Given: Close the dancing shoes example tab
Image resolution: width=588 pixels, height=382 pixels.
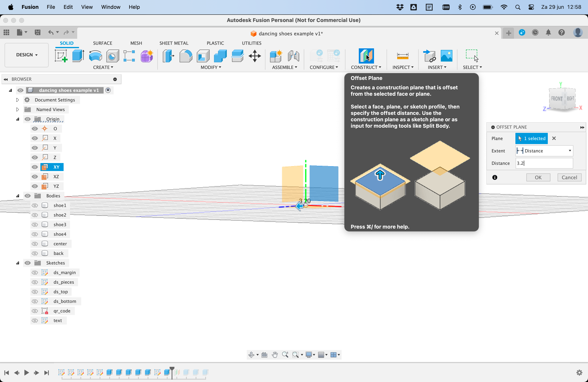Looking at the screenshot, I should point(497,33).
